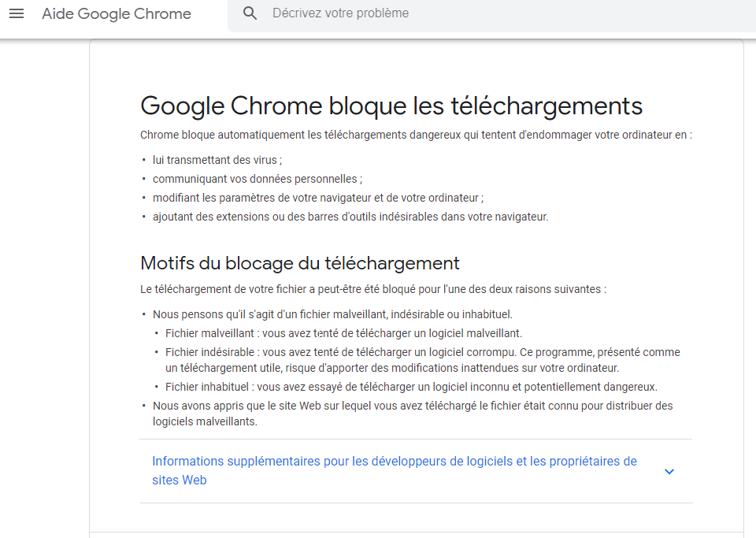The width and height of the screenshot is (756, 538).
Task: Click the partially visible section below the card
Action: (416, 536)
